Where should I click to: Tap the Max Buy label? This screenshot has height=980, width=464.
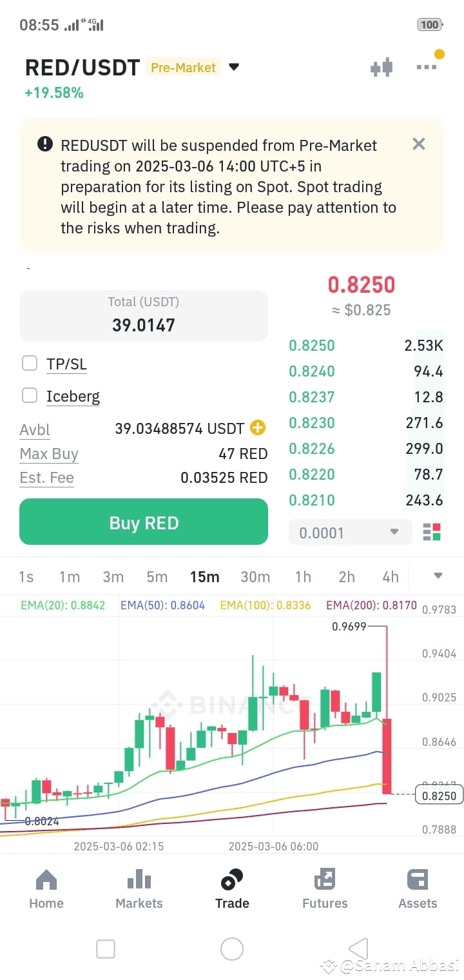pos(49,454)
